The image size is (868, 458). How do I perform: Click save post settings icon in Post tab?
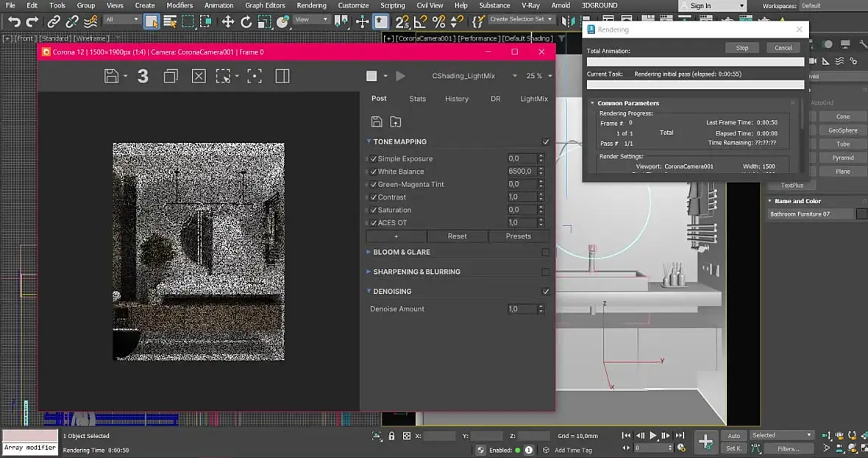pyautogui.click(x=377, y=121)
